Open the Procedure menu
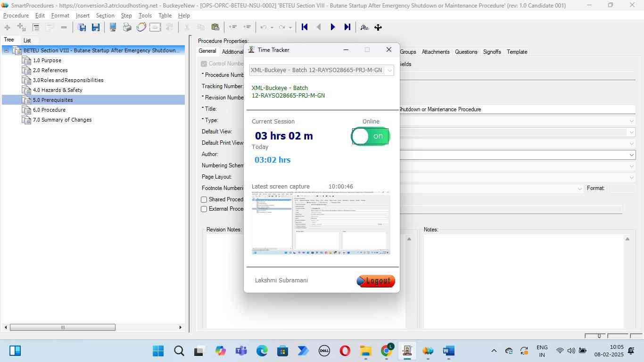This screenshot has height=362, width=644. [x=16, y=16]
